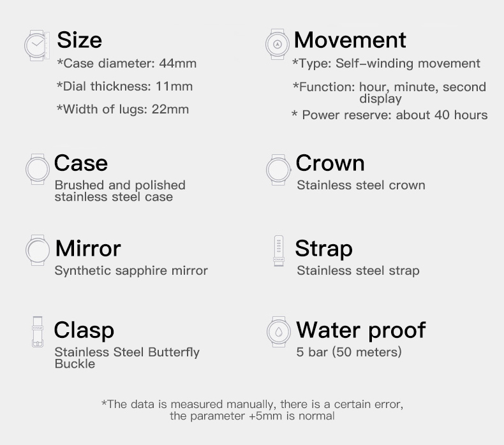Click the Mirror watch icon
The width and height of the screenshot is (504, 445).
click(x=37, y=250)
